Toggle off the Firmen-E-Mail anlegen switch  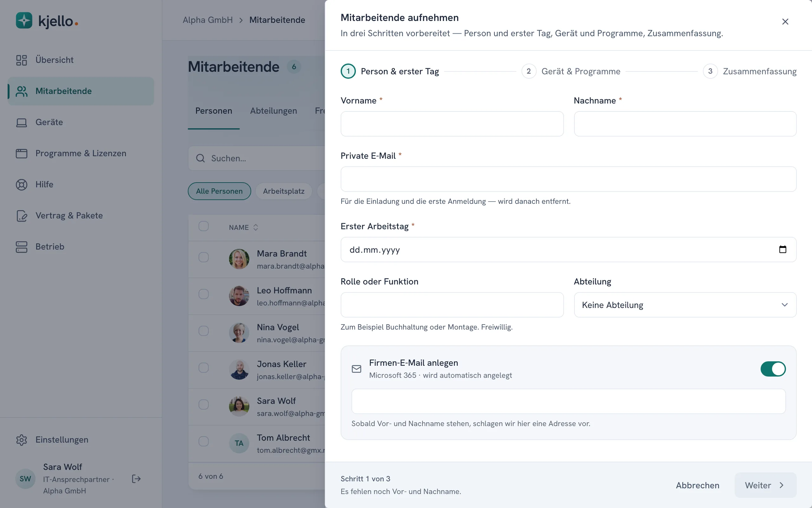click(773, 369)
